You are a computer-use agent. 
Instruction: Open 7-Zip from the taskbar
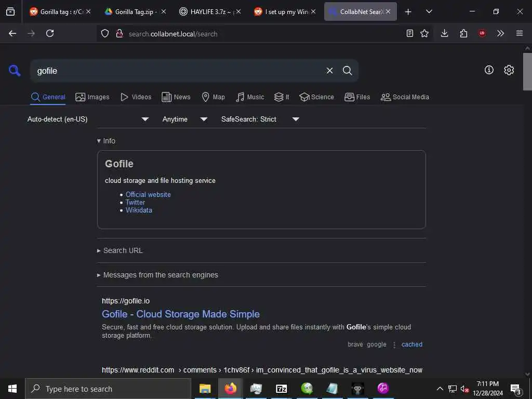pos(281,389)
